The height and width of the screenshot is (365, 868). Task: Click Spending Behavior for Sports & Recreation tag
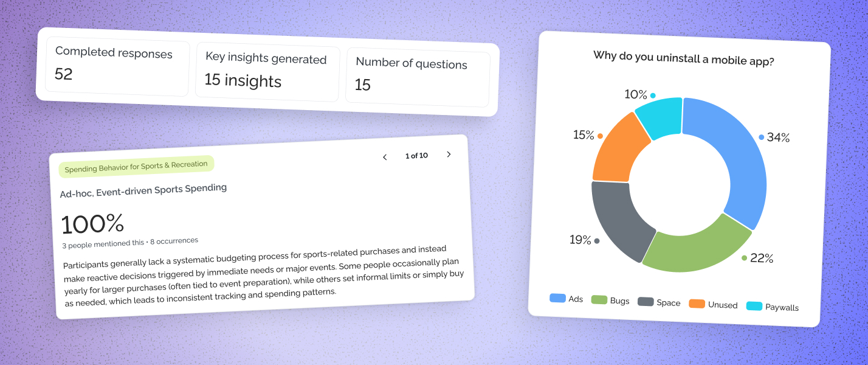(136, 166)
